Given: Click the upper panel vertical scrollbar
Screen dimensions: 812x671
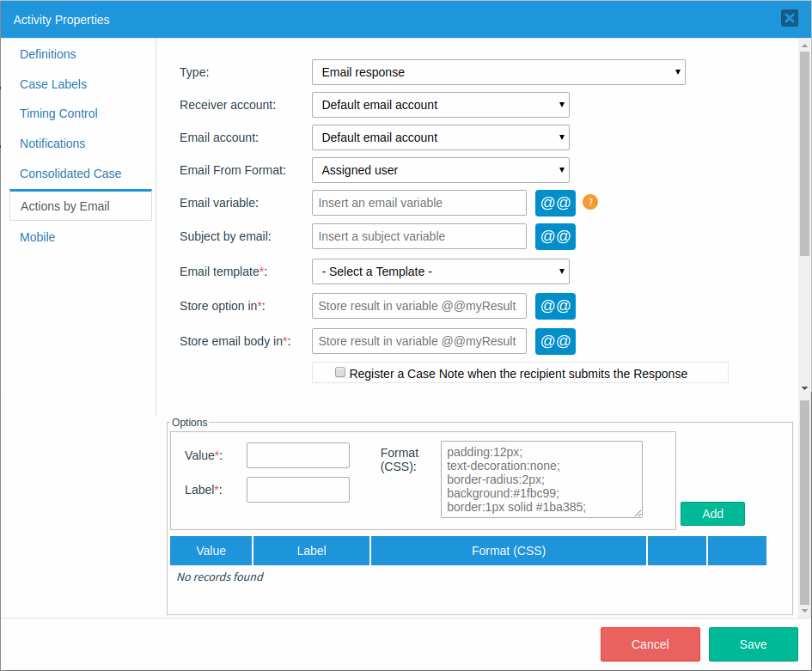Looking at the screenshot, I should (x=804, y=155).
